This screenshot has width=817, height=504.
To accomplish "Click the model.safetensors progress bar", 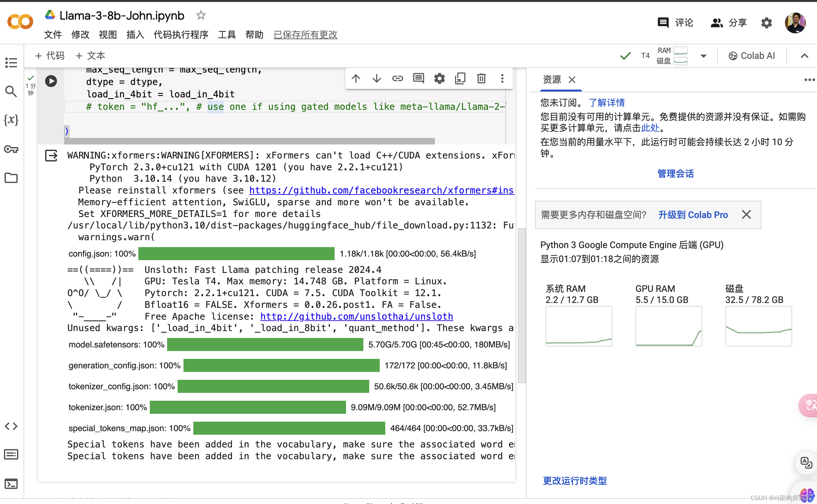I will coord(265,344).
